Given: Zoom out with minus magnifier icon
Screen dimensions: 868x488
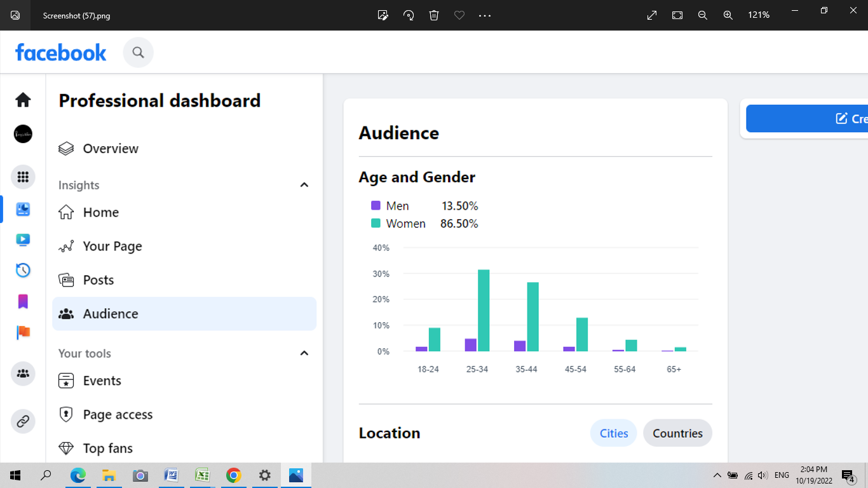Looking at the screenshot, I should 703,15.
